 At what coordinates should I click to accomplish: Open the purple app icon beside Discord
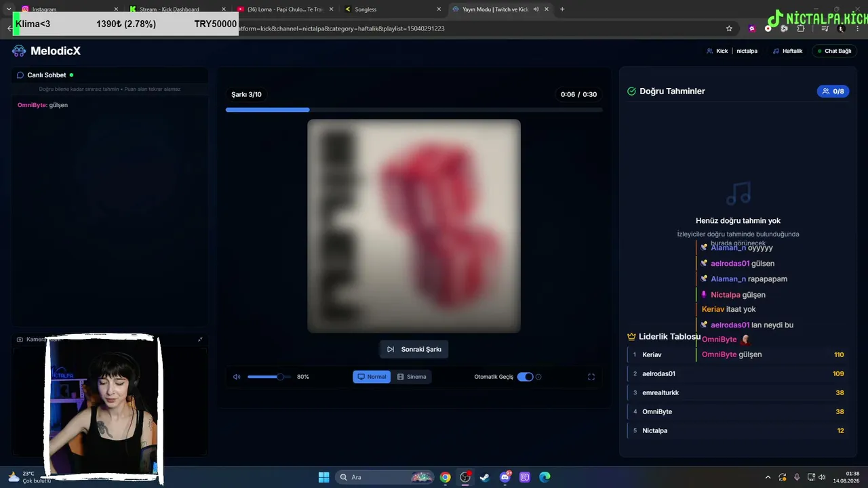click(525, 477)
